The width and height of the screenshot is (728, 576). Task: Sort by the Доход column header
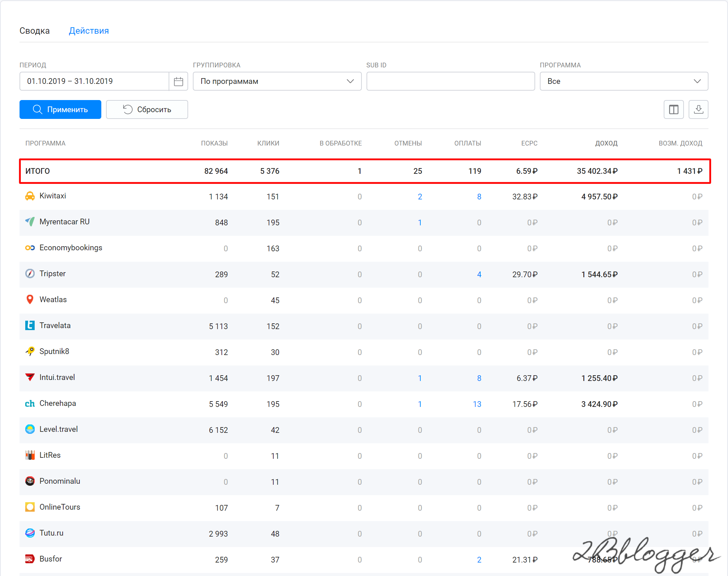pyautogui.click(x=606, y=143)
